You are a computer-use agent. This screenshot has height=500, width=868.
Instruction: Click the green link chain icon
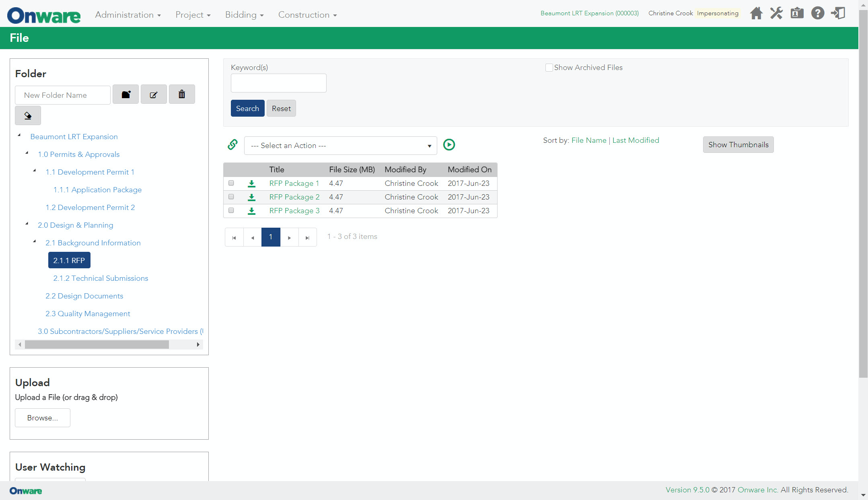pyautogui.click(x=232, y=144)
